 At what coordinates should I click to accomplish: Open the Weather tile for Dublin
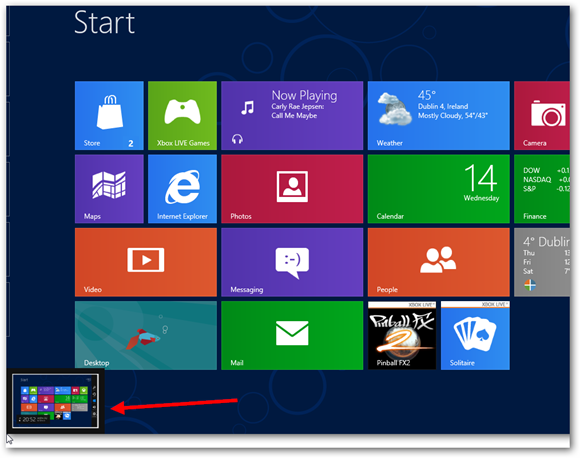(439, 115)
